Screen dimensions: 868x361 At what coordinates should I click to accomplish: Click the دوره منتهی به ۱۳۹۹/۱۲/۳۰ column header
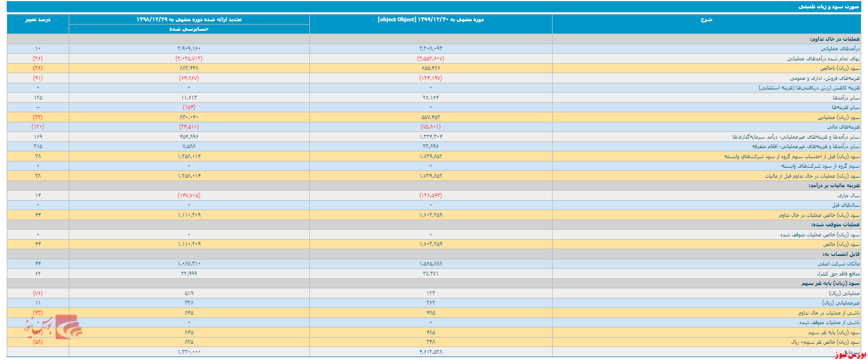pyautogui.click(x=431, y=19)
